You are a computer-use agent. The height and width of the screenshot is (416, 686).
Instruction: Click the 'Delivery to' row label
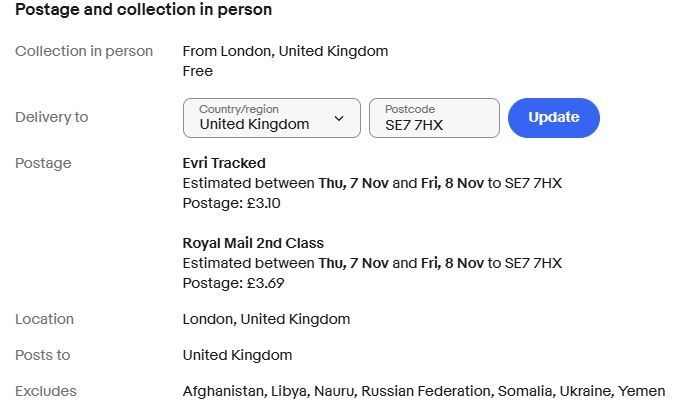pos(52,117)
